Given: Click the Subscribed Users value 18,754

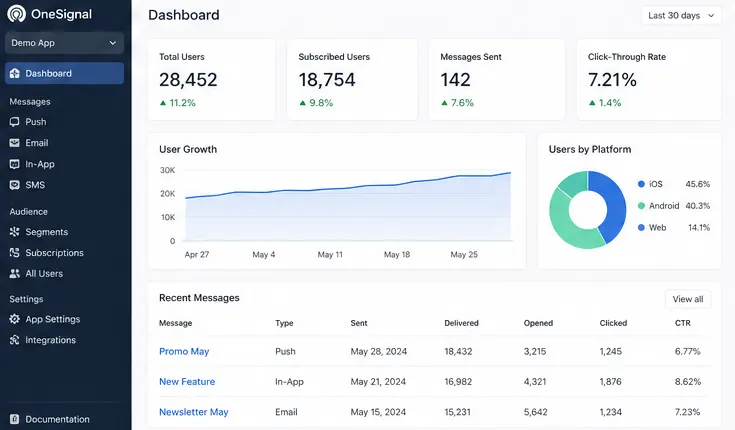Looking at the screenshot, I should click(x=327, y=80).
